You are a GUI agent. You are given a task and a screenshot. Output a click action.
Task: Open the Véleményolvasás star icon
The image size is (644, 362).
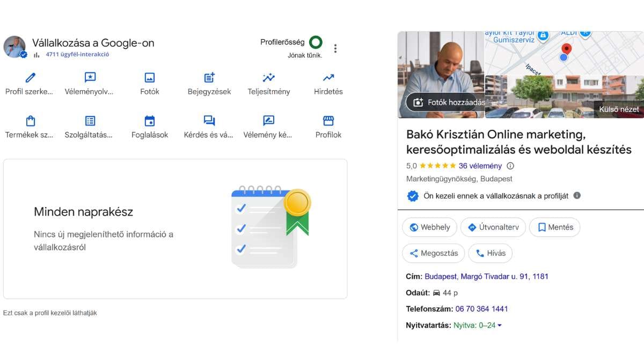(90, 78)
